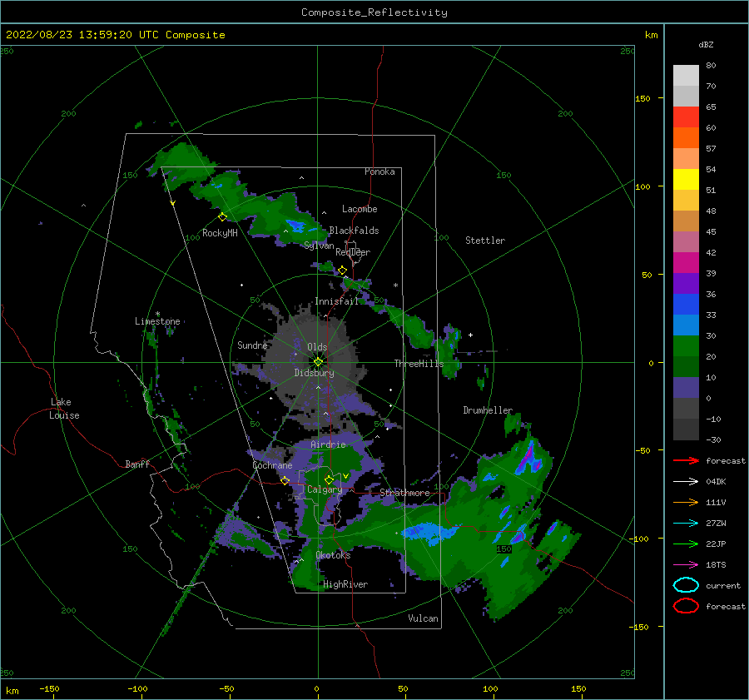Select the yellow 51-54 dBZ color swatch
This screenshot has height=700, width=749.
(x=686, y=180)
